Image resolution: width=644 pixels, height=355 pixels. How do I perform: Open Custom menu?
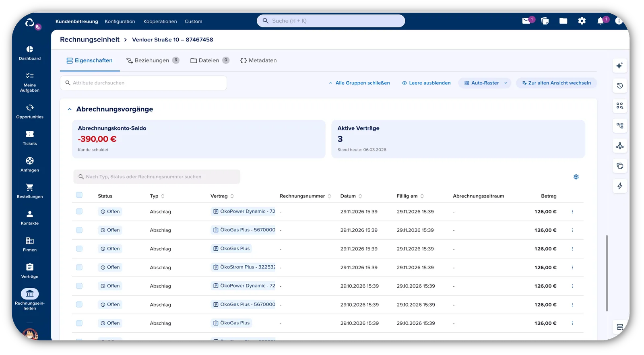pos(194,21)
